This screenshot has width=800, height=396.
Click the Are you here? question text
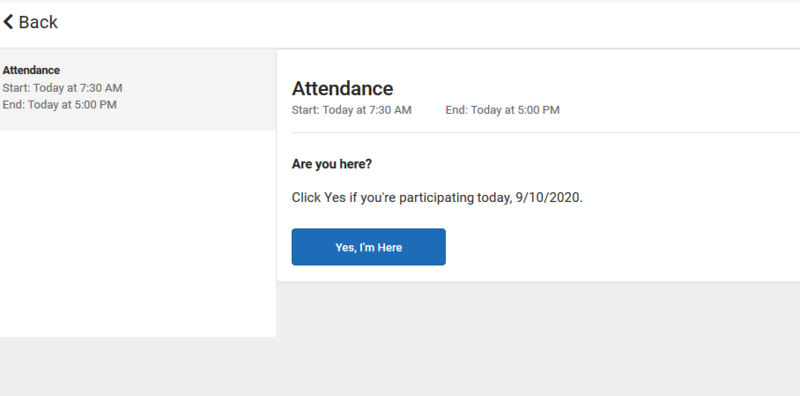(332, 164)
